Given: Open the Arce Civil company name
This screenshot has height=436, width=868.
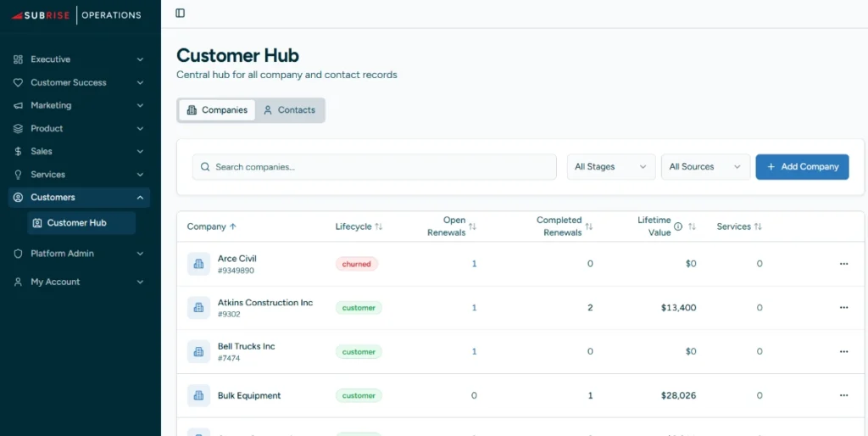Looking at the screenshot, I should click(237, 258).
